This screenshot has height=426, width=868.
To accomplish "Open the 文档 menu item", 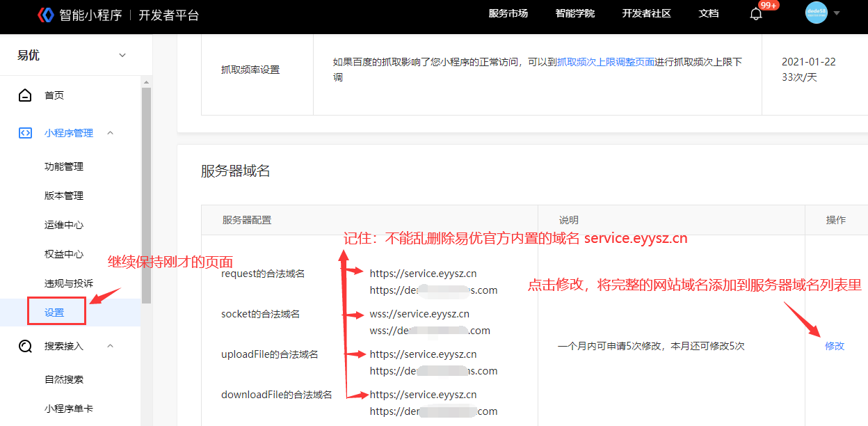I will (709, 13).
